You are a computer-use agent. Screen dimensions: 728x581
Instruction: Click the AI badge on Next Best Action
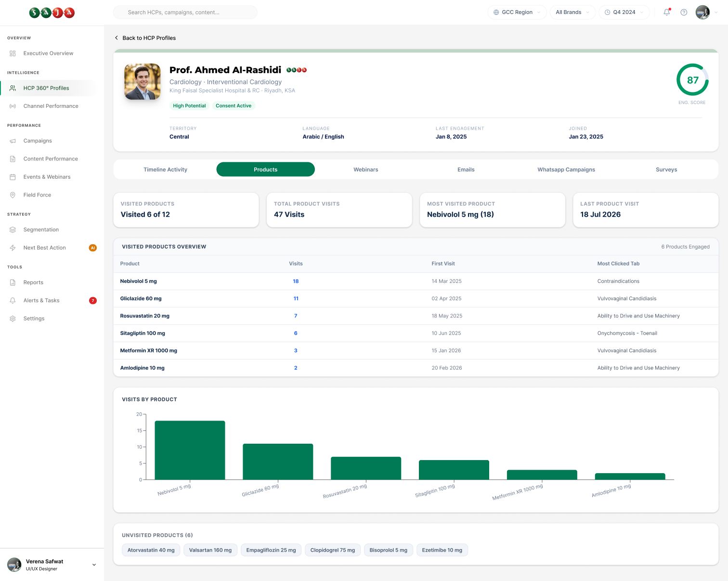[93, 248]
